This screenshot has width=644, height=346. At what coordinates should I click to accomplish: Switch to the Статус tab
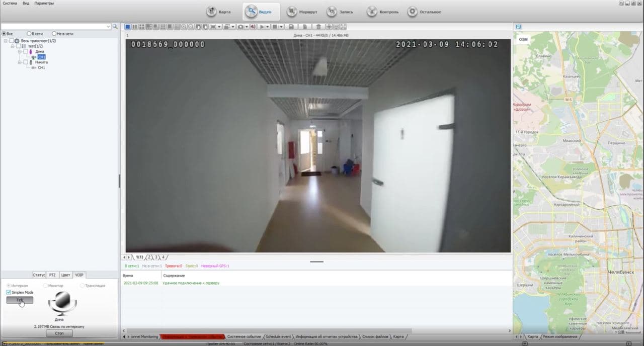tap(39, 275)
